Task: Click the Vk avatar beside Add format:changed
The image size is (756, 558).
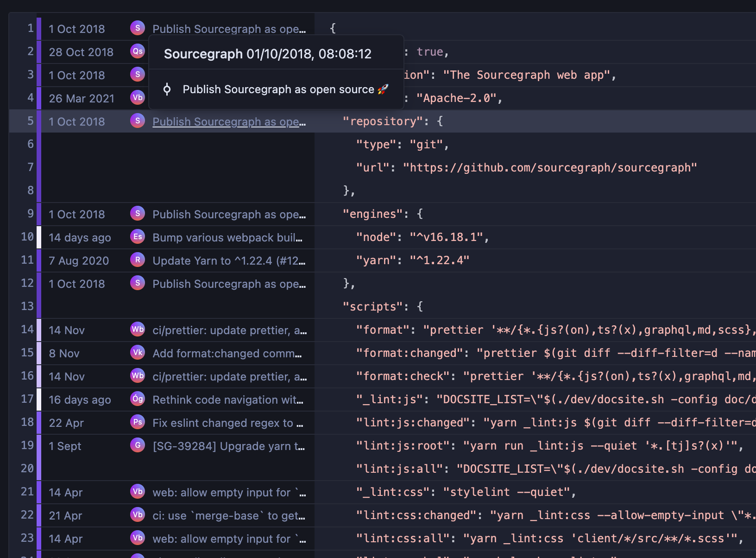Action: point(138,352)
